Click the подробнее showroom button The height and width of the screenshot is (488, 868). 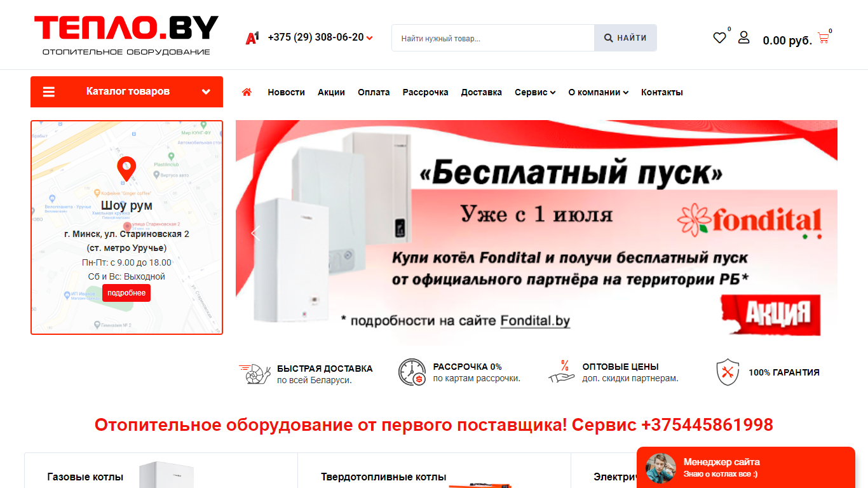pos(126,293)
